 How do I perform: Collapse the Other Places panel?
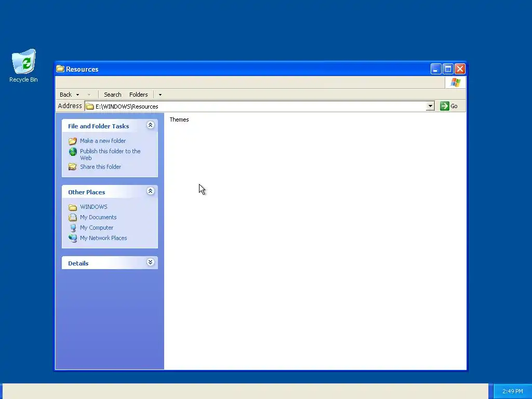tap(150, 191)
